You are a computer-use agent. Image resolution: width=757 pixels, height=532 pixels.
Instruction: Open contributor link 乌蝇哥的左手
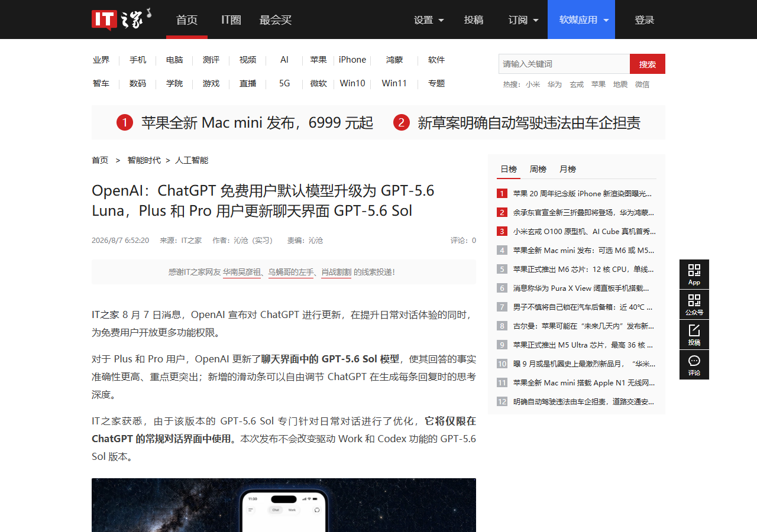coord(291,272)
